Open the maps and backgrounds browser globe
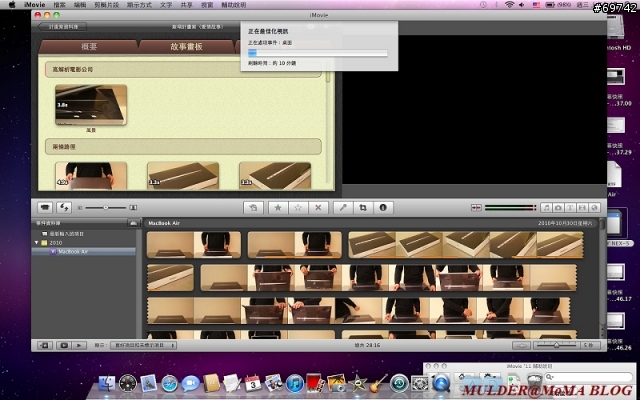The image size is (640, 400). click(595, 208)
